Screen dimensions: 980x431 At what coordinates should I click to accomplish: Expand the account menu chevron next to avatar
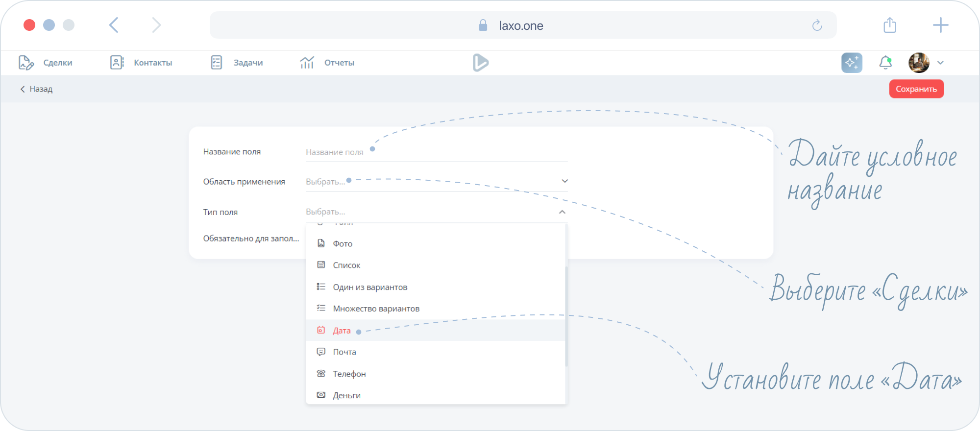940,63
